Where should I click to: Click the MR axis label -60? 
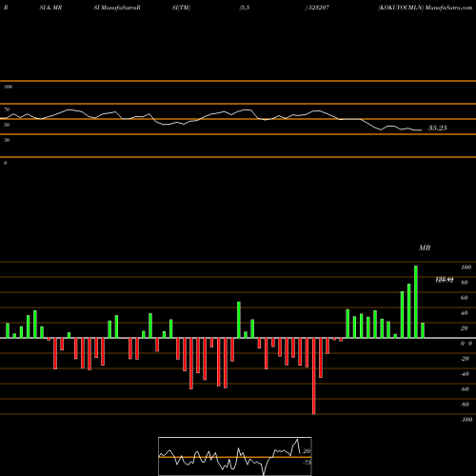point(465,389)
